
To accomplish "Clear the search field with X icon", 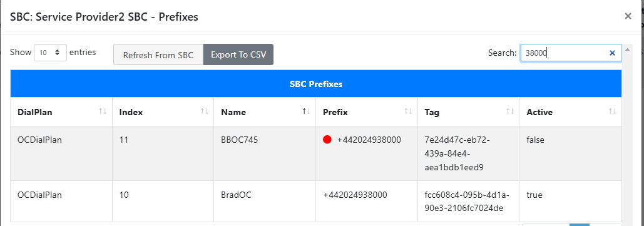I will coord(612,53).
